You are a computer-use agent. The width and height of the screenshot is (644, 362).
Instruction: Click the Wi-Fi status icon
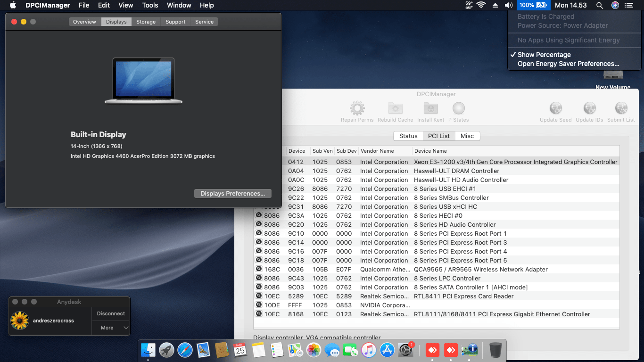coord(481,5)
